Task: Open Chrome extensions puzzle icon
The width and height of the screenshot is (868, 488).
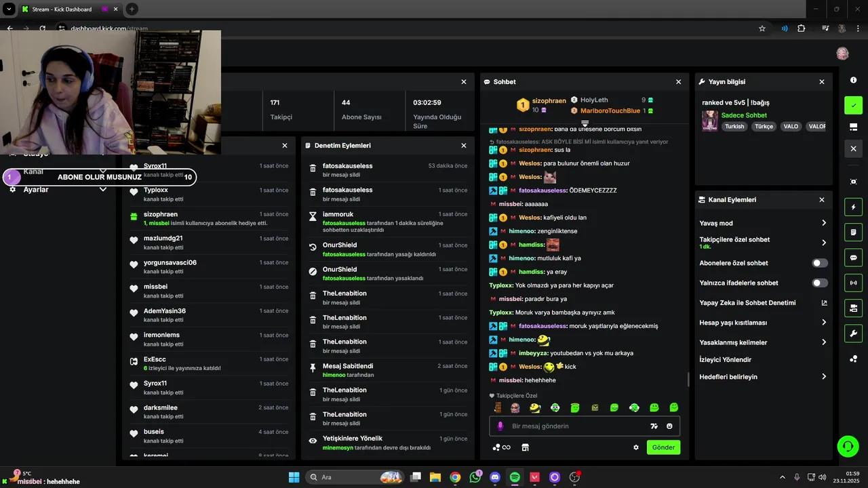Action: click(x=802, y=28)
